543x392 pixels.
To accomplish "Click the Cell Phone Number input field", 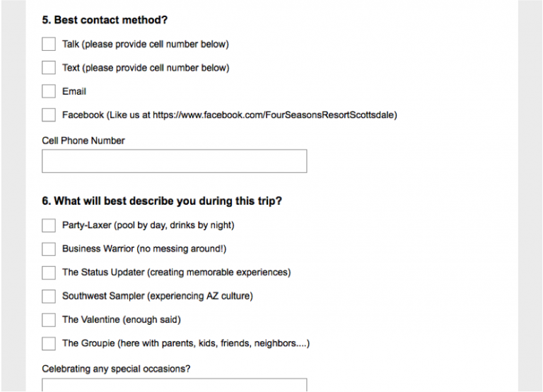I will tap(174, 161).
